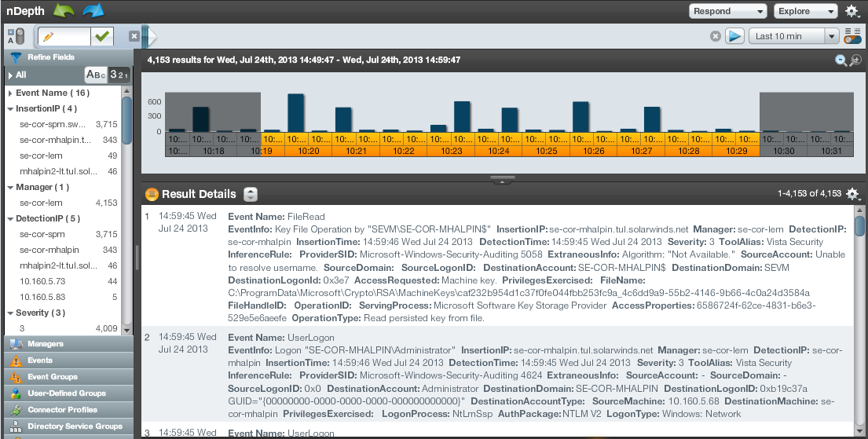The image size is (868, 439).
Task: Open the Explore dropdown menu
Action: pyautogui.click(x=807, y=11)
